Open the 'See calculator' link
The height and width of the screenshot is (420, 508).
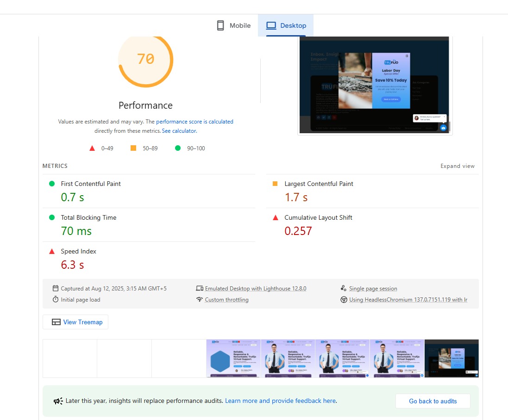pos(179,131)
